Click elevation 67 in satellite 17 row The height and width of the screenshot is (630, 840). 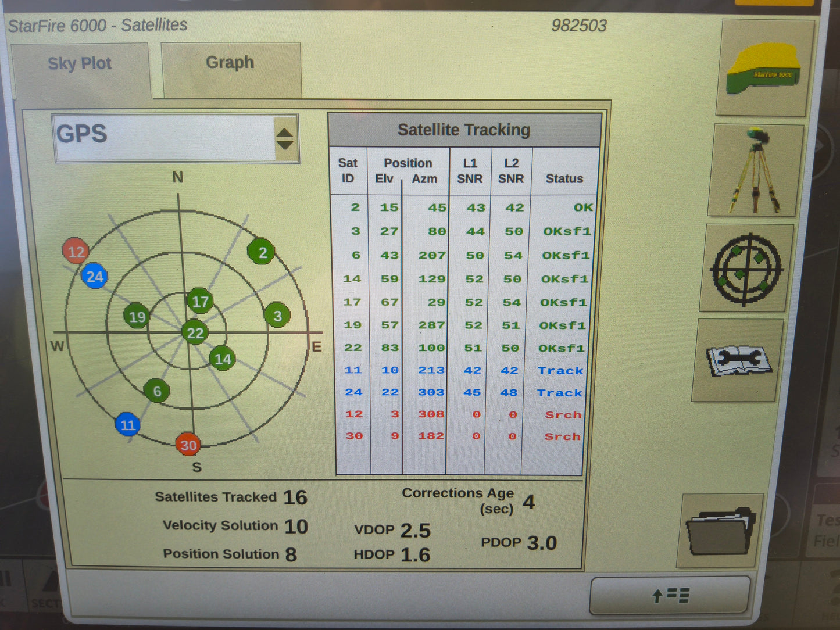point(389,302)
